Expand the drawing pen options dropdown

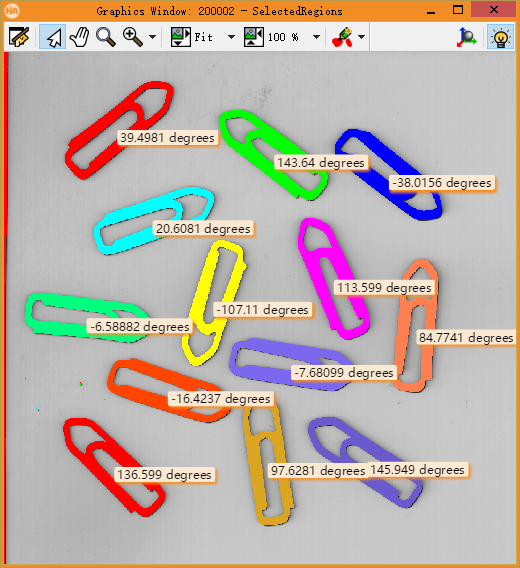[361, 37]
